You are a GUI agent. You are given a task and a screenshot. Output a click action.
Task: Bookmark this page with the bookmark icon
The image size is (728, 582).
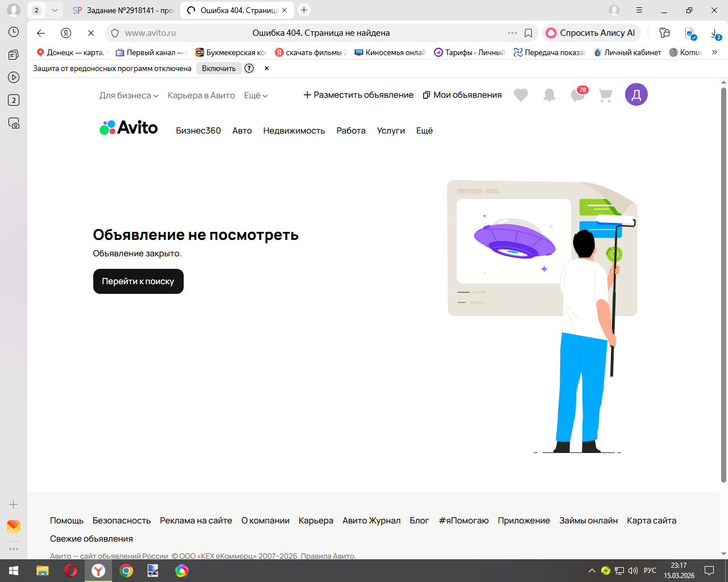[x=528, y=33]
